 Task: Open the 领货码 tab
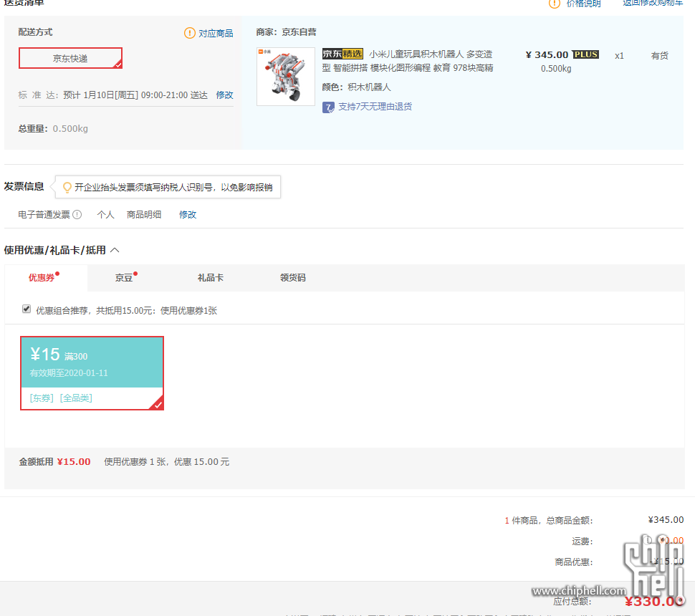[x=293, y=278]
